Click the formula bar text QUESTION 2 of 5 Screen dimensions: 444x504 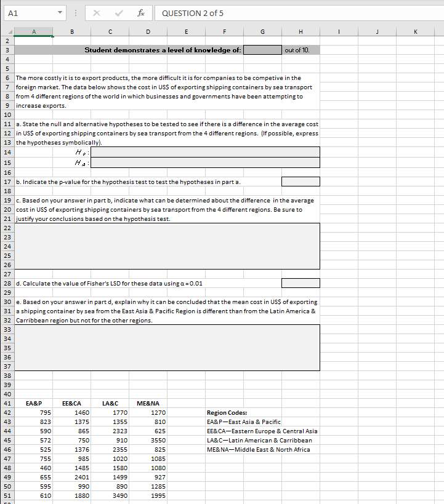click(192, 13)
